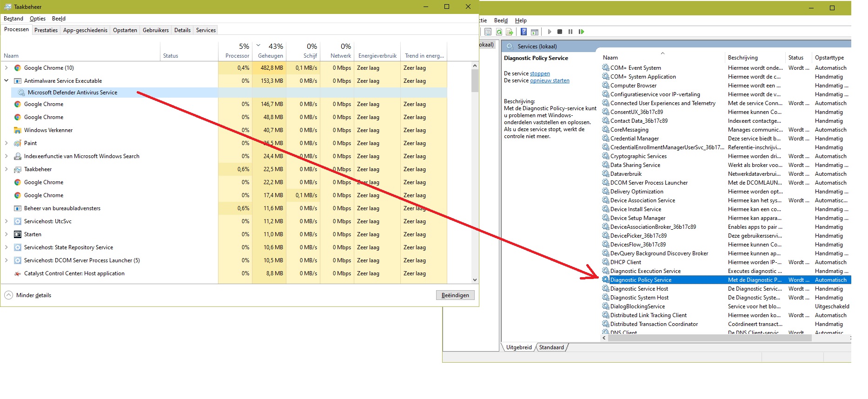The height and width of the screenshot is (399, 868).
Task: Click the show/hide action pane toolbar icon
Action: point(535,32)
